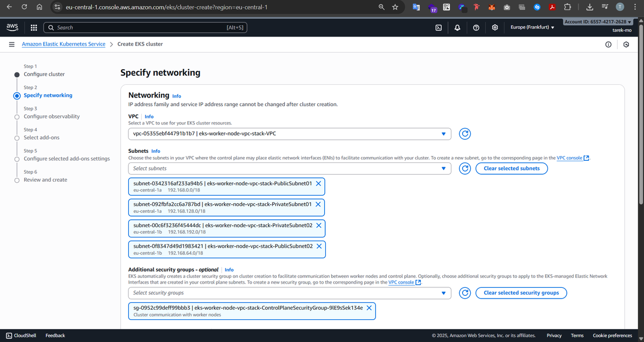Open browser downloads
Image resolution: width=644 pixels, height=342 pixels.
[x=589, y=7]
